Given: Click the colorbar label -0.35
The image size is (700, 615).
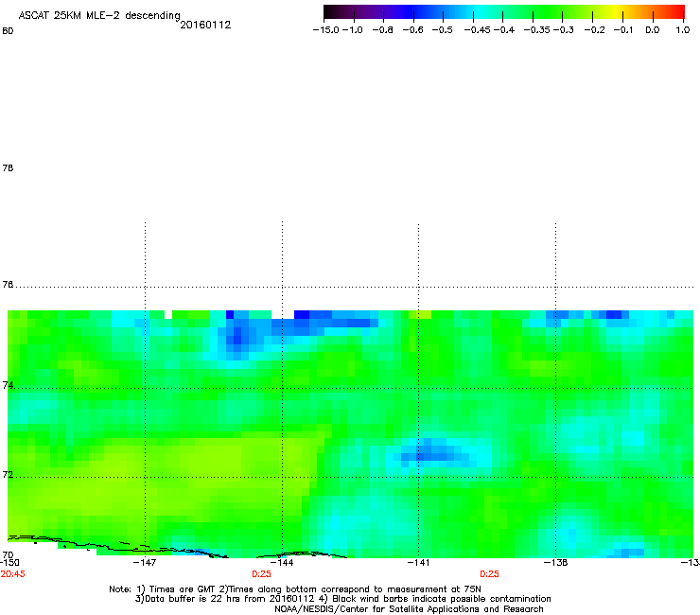Looking at the screenshot, I should click(x=536, y=30).
